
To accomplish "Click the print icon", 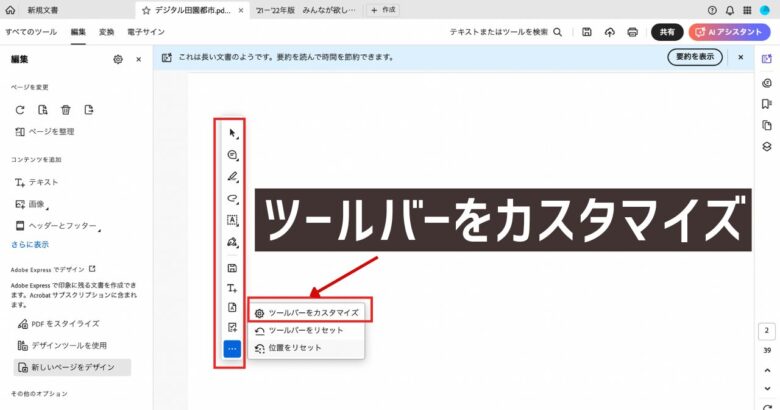I will 633,32.
